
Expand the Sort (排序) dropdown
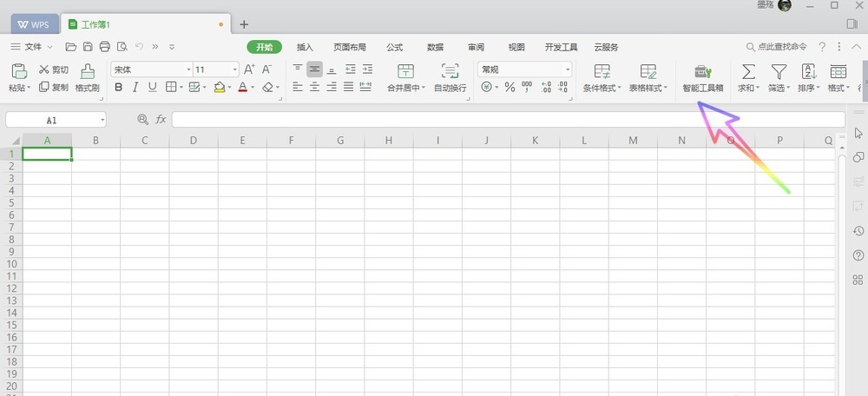tap(818, 88)
